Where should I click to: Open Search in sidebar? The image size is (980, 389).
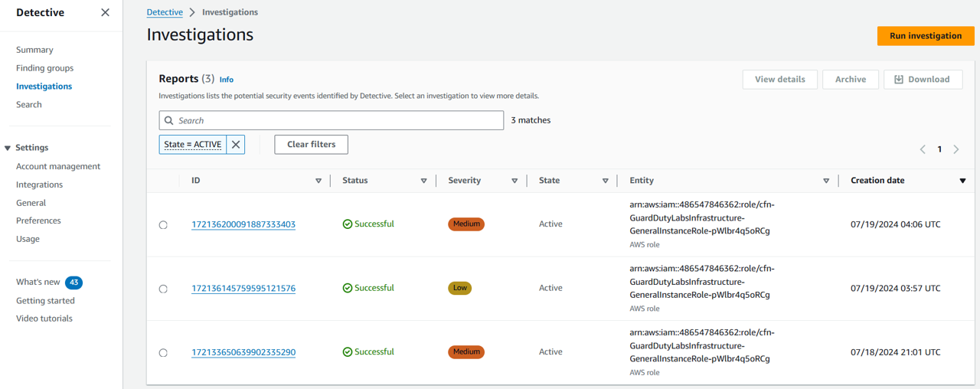pos(29,105)
